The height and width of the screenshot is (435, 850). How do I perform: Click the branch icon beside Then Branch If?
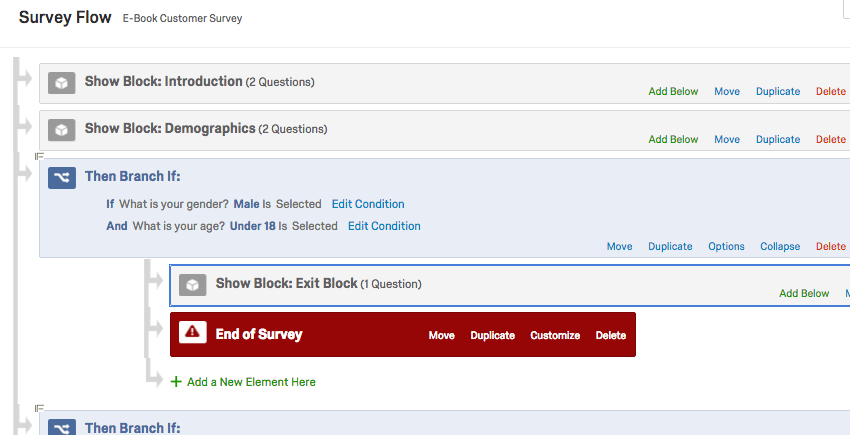pyautogui.click(x=62, y=177)
